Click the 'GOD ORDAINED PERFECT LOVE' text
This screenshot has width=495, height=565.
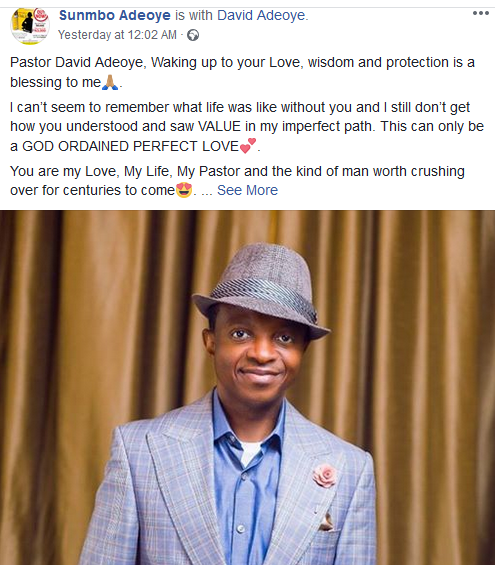click(130, 146)
